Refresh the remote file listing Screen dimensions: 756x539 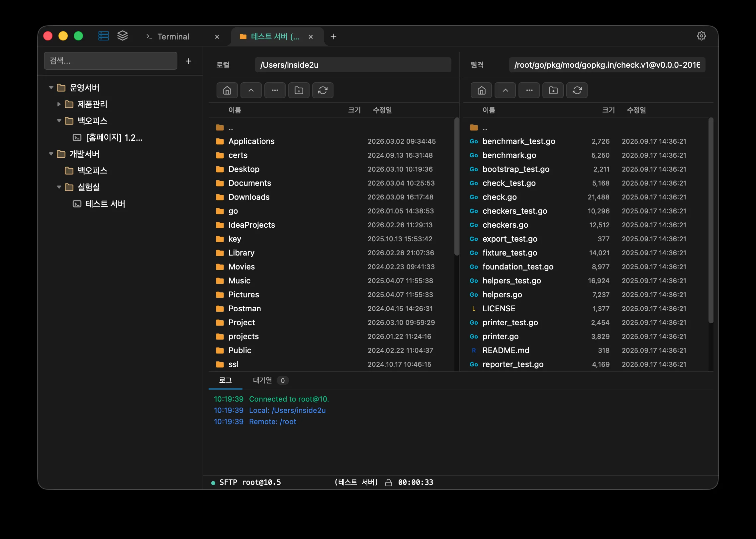577,90
